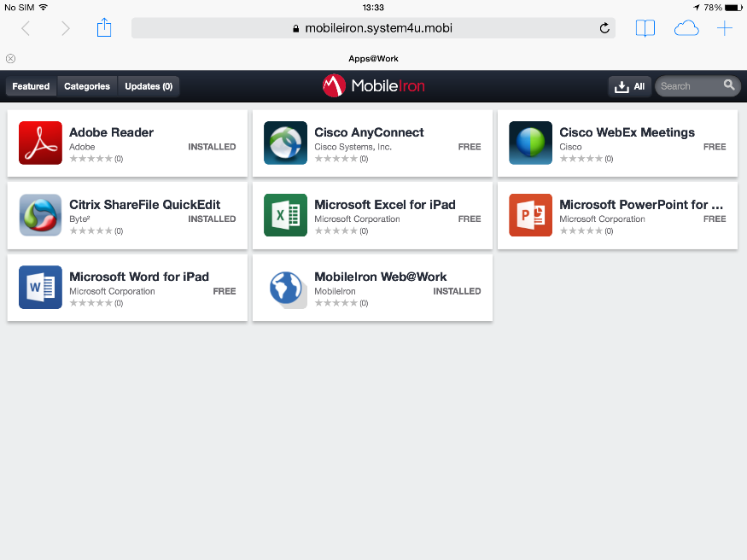Viewport: 747px width, 560px height.
Task: Reload the page with the refresh icon
Action: pos(604,28)
